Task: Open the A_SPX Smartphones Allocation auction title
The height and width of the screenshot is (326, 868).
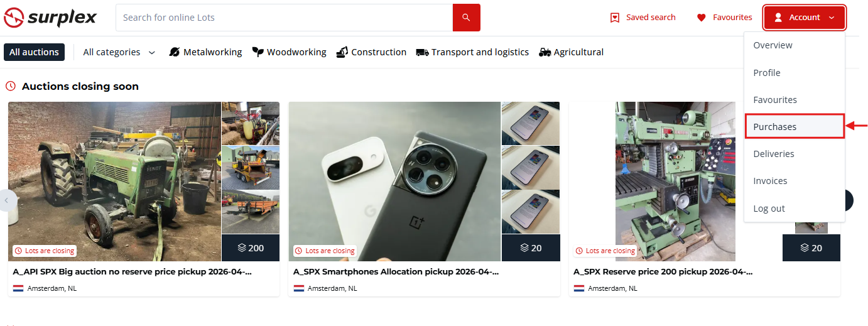Action: (396, 272)
